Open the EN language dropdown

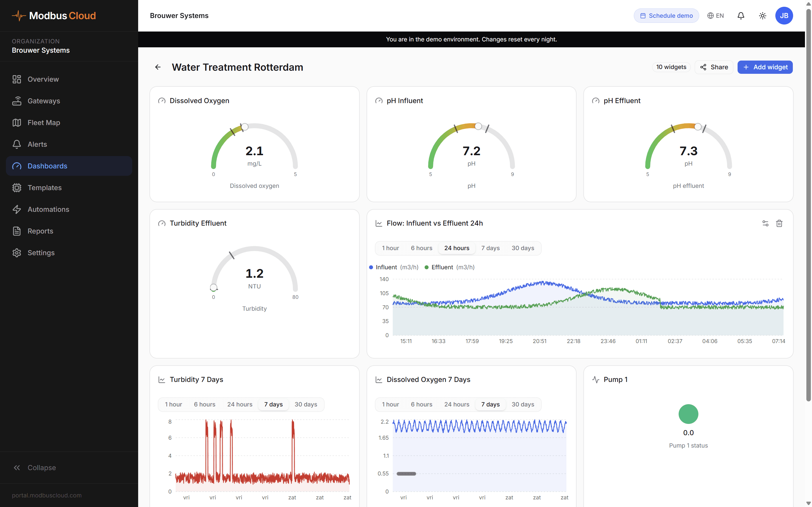point(715,15)
